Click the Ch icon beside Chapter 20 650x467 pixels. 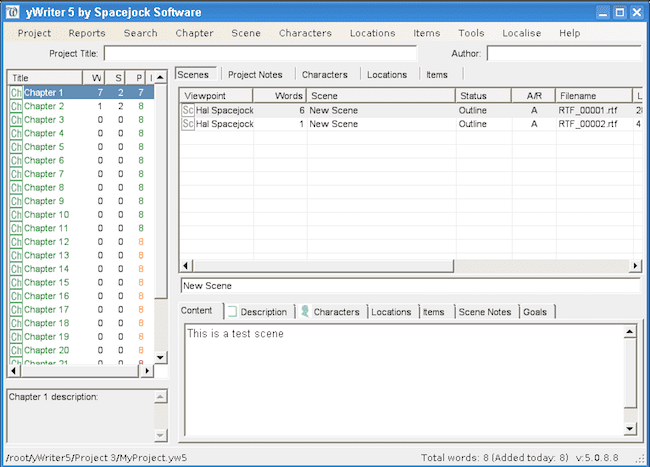tap(16, 350)
